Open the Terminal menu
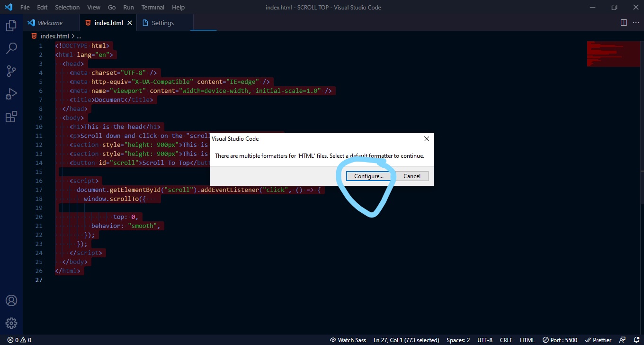This screenshot has width=644, height=345. coord(153,8)
